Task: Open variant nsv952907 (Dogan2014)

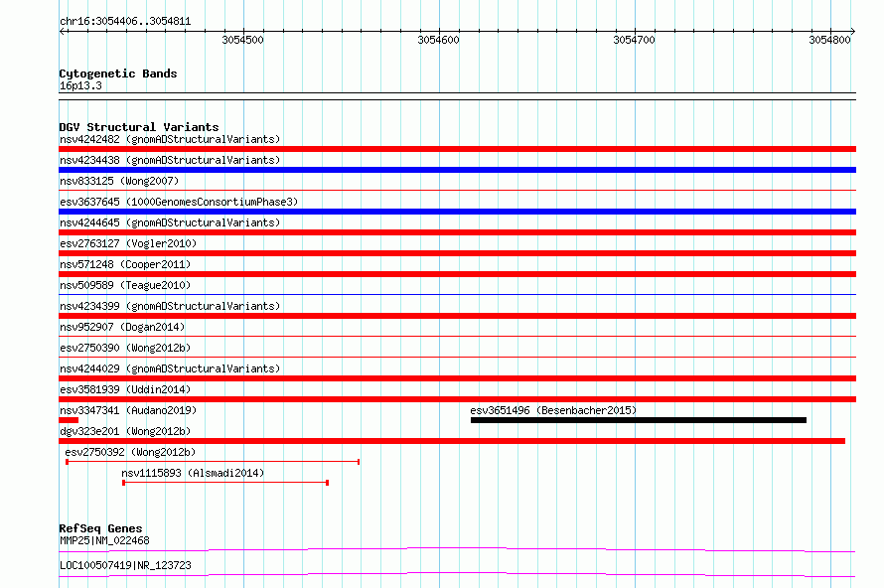Action: (122, 327)
